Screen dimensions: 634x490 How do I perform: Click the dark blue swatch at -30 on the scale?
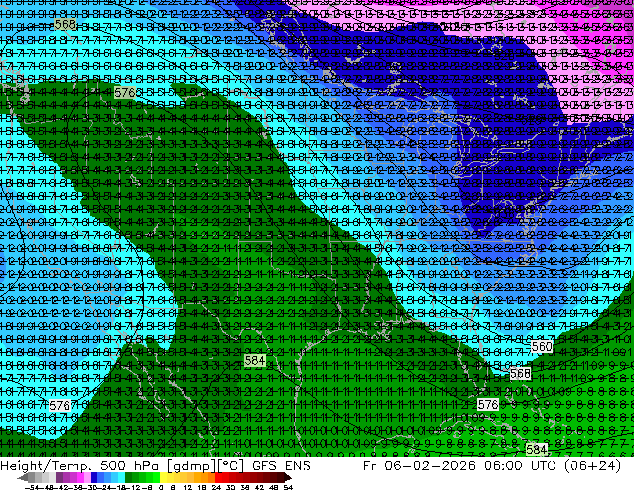94,477
